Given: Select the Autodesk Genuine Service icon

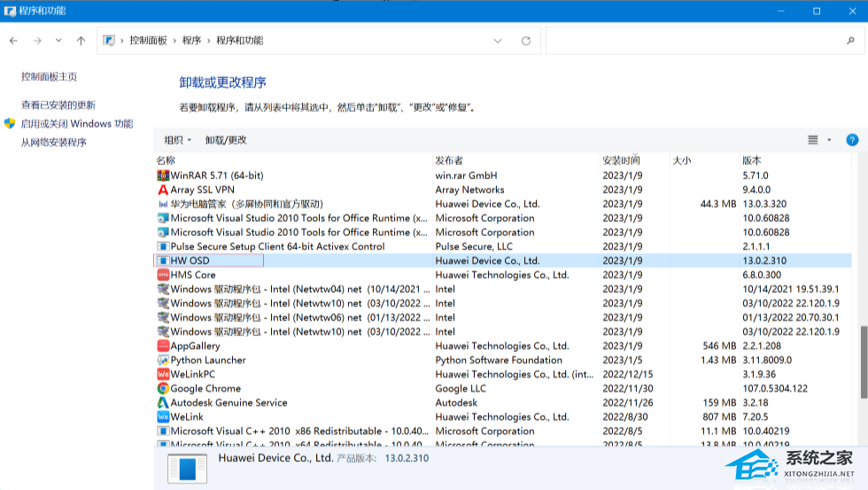Looking at the screenshot, I should [x=163, y=403].
